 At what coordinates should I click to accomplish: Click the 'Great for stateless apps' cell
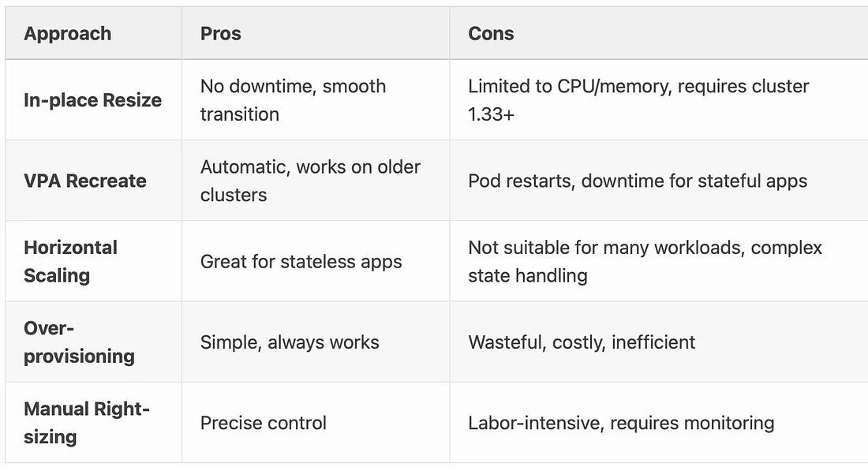pyautogui.click(x=301, y=261)
